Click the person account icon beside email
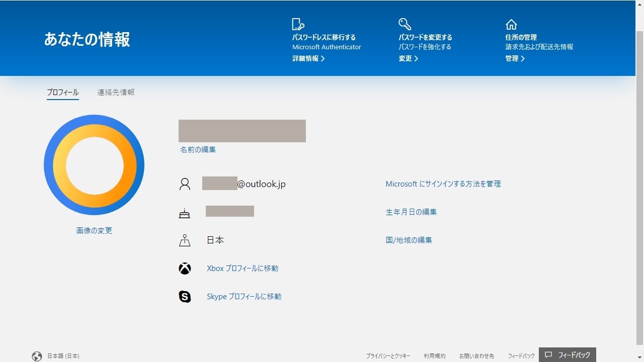 [185, 184]
